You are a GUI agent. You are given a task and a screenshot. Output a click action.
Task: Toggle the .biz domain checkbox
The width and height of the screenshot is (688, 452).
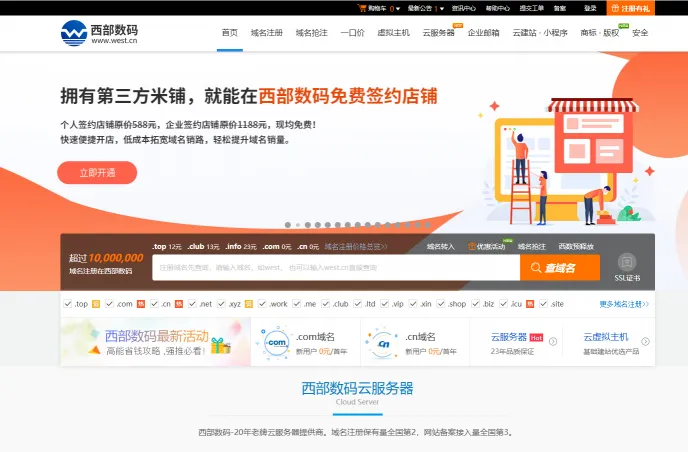475,304
